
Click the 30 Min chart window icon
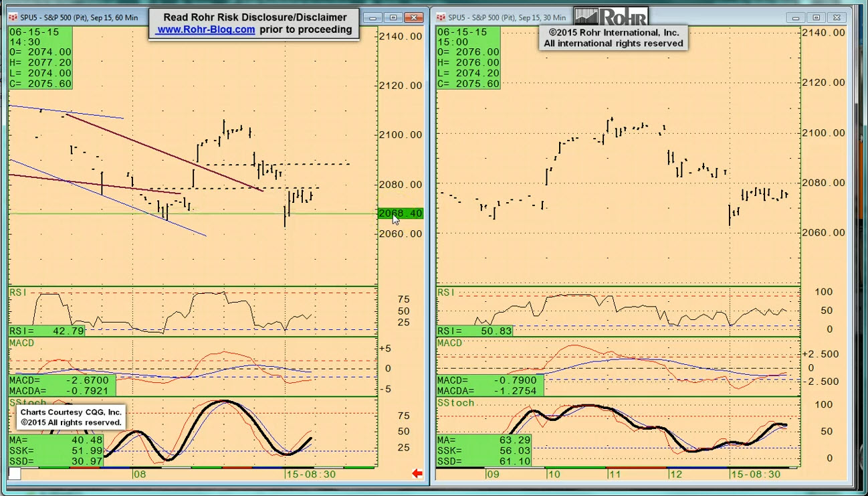coord(441,17)
